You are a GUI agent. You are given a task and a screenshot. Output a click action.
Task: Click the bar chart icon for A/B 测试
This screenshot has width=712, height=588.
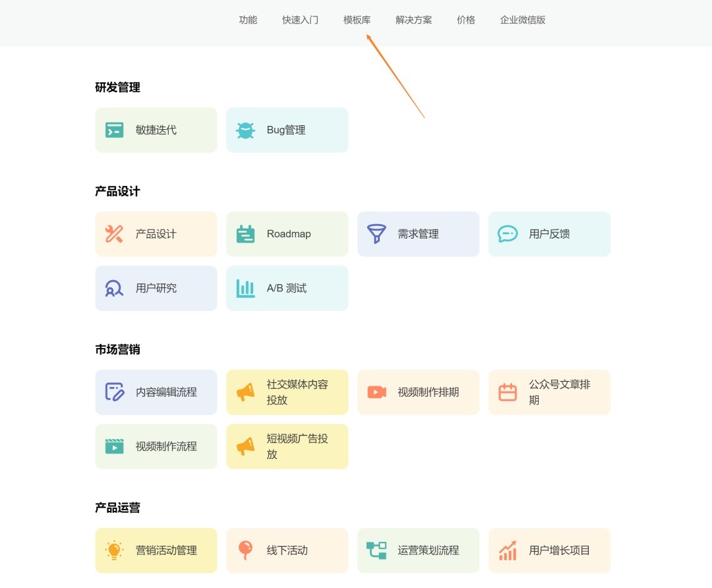(x=245, y=288)
